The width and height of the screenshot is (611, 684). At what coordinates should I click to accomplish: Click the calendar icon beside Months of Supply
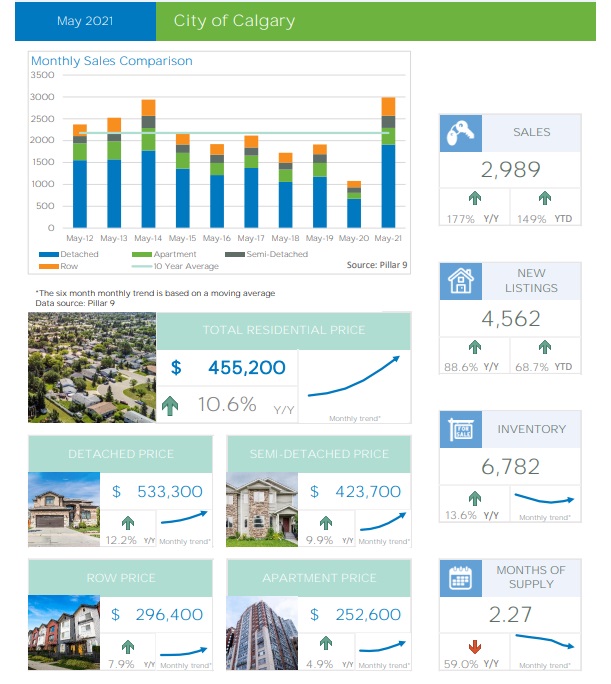(x=461, y=578)
